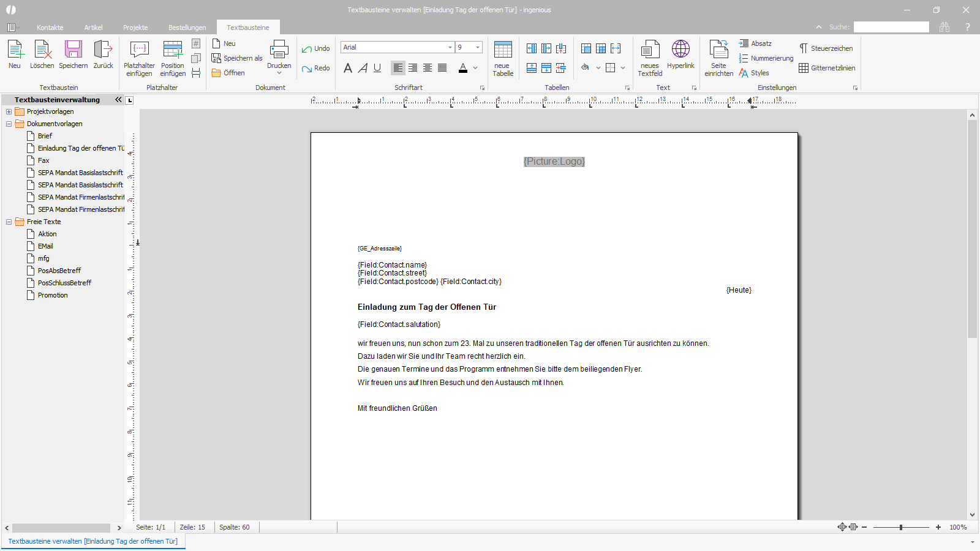Click the {Picture:Logo} placeholder in document
This screenshot has height=551, width=980.
pos(554,162)
